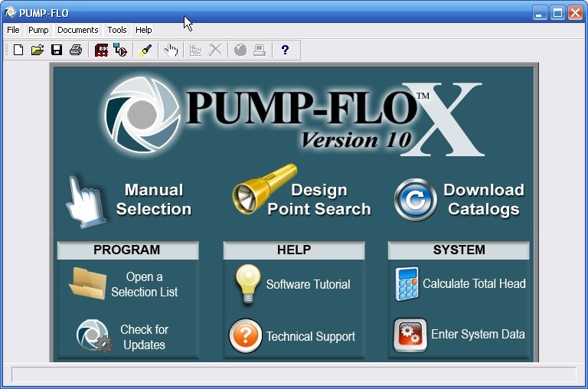Click the hand manual selection toolbar icon
The width and height of the screenshot is (588, 389).
(171, 50)
